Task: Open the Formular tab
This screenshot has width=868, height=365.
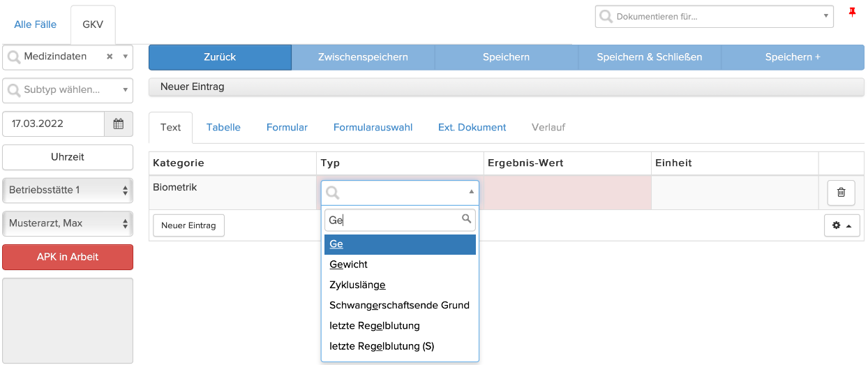Action: click(287, 127)
